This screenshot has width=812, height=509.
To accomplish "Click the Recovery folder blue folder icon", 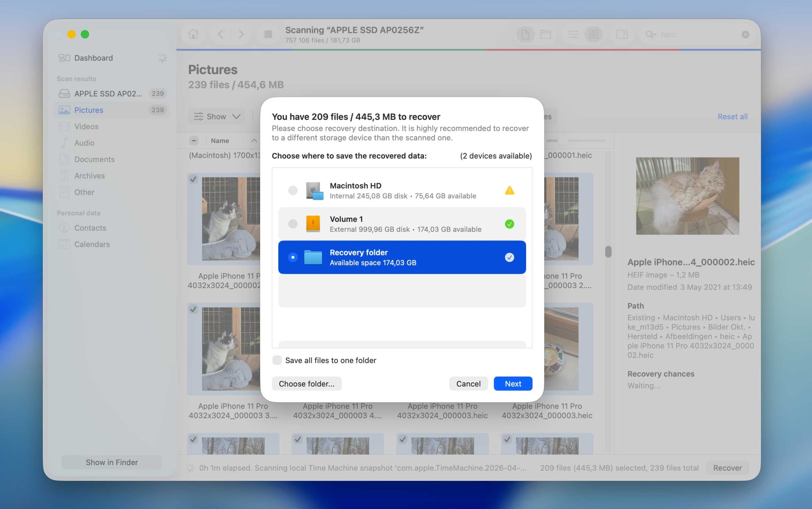I will click(313, 257).
